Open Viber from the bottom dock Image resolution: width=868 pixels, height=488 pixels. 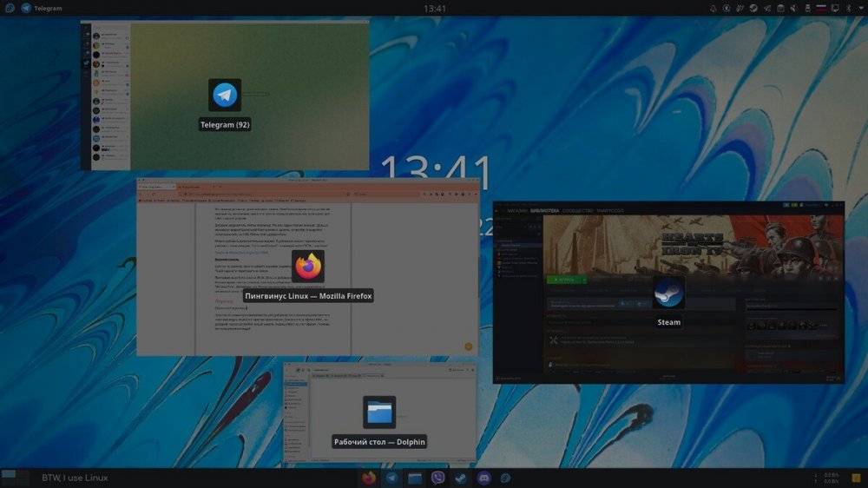point(437,478)
